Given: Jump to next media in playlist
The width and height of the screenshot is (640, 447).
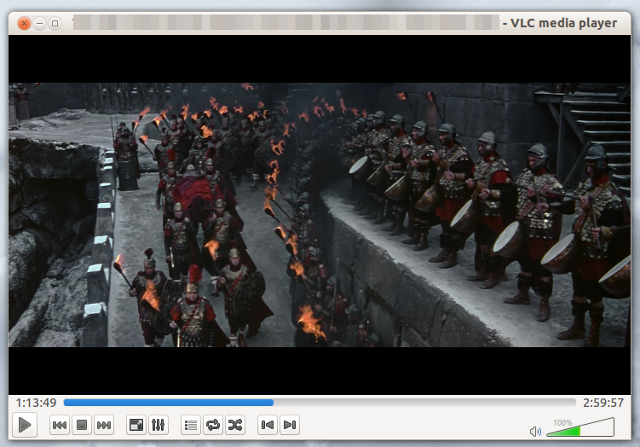Looking at the screenshot, I should point(104,425).
